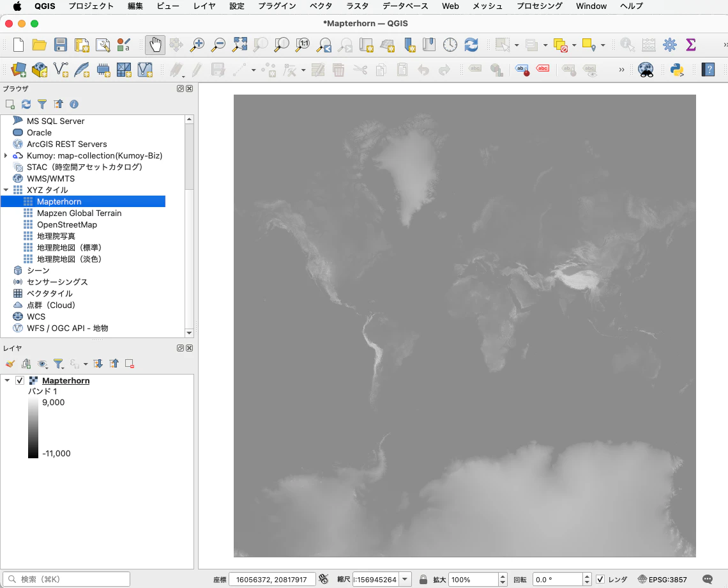Open the vertex tool dropdown arrow
This screenshot has height=588, width=728.
303,70
